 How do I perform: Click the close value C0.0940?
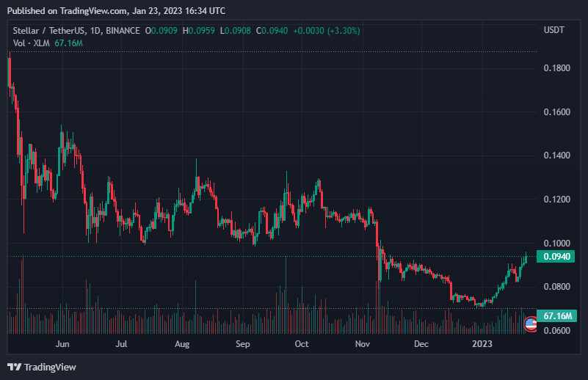(x=272, y=31)
